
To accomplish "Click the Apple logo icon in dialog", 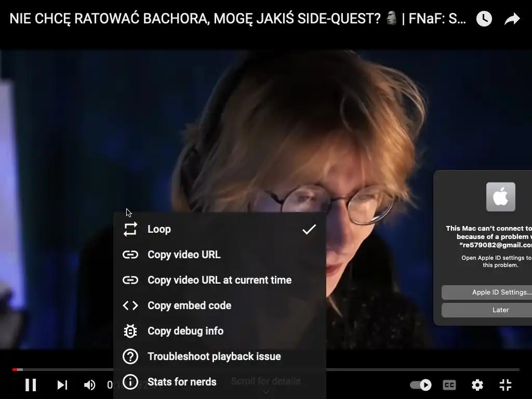I will pos(500,197).
